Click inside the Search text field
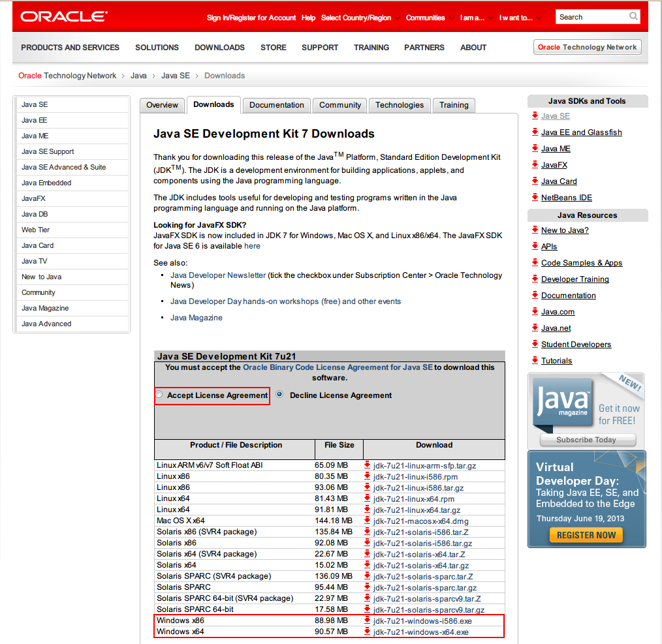Viewport: 662px width, 644px height. 591,17
